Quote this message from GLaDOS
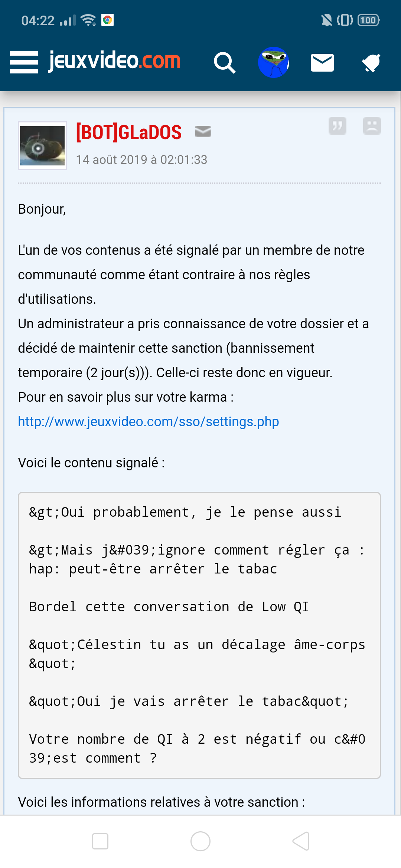This screenshot has width=401, height=868. 338,126
